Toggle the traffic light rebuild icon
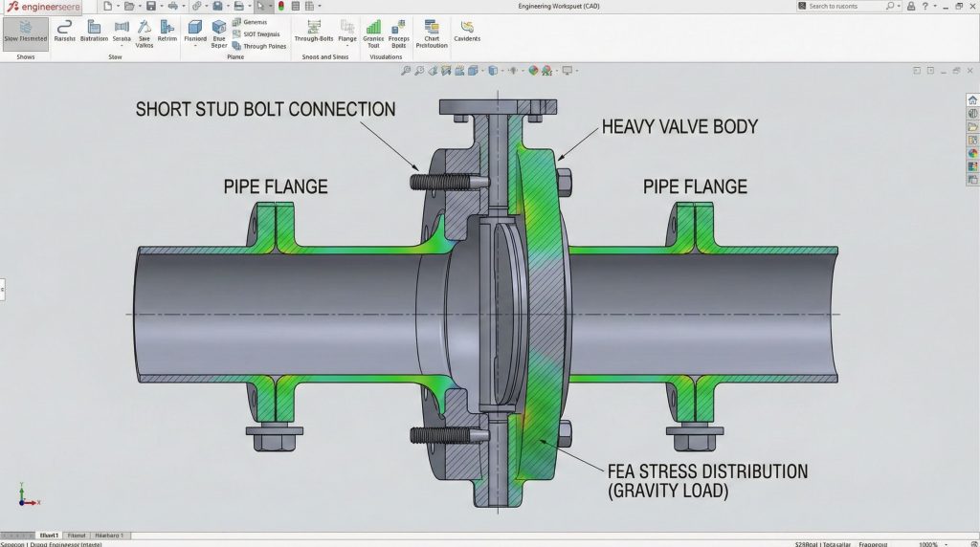Viewport: 980px width, 547px height. click(x=281, y=6)
